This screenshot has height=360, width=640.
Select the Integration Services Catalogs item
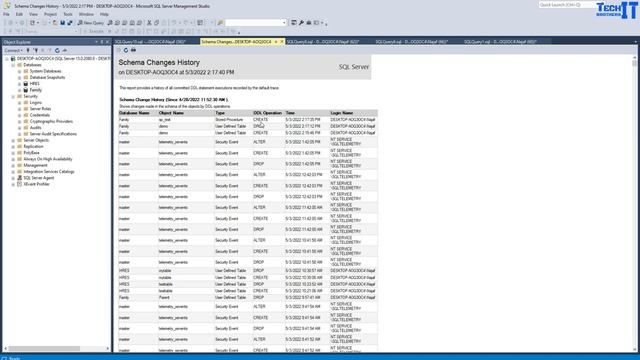(x=49, y=172)
